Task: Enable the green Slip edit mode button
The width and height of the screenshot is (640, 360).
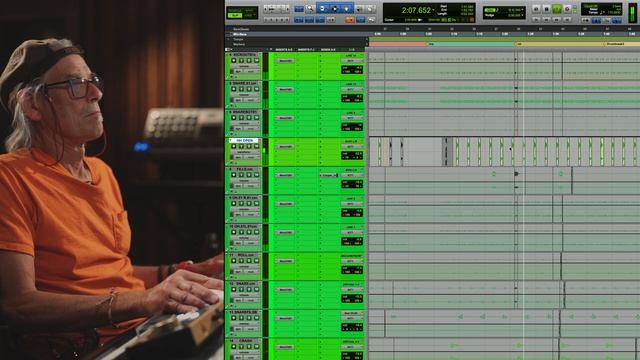Action: [x=235, y=16]
